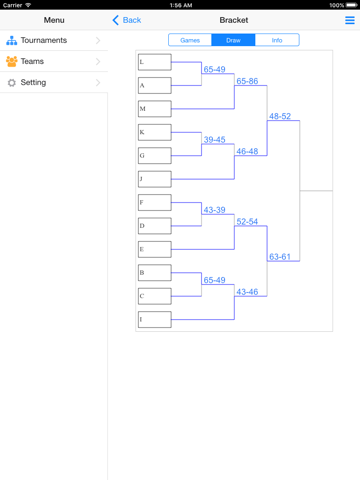Click the Setting gear icon
This screenshot has width=360, height=480.
point(12,83)
